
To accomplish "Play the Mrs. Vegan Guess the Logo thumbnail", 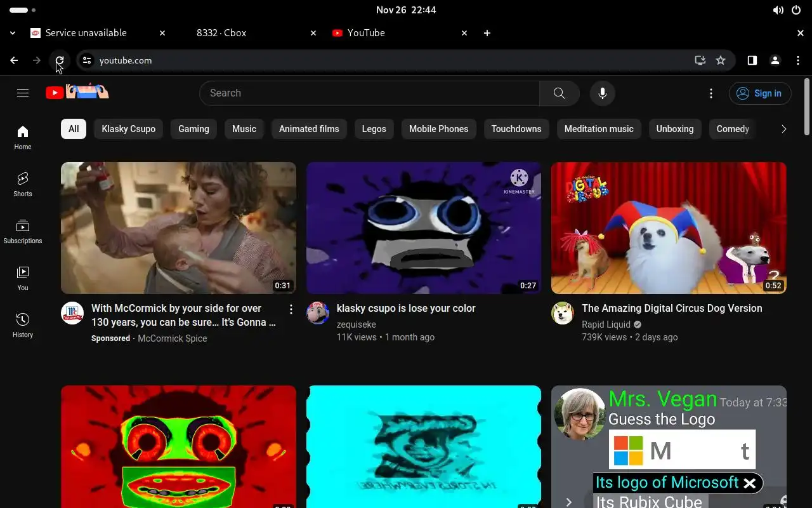I will (x=669, y=446).
